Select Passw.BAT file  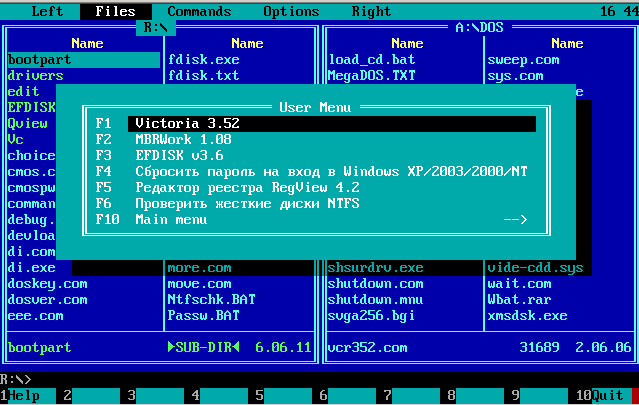coord(203,316)
